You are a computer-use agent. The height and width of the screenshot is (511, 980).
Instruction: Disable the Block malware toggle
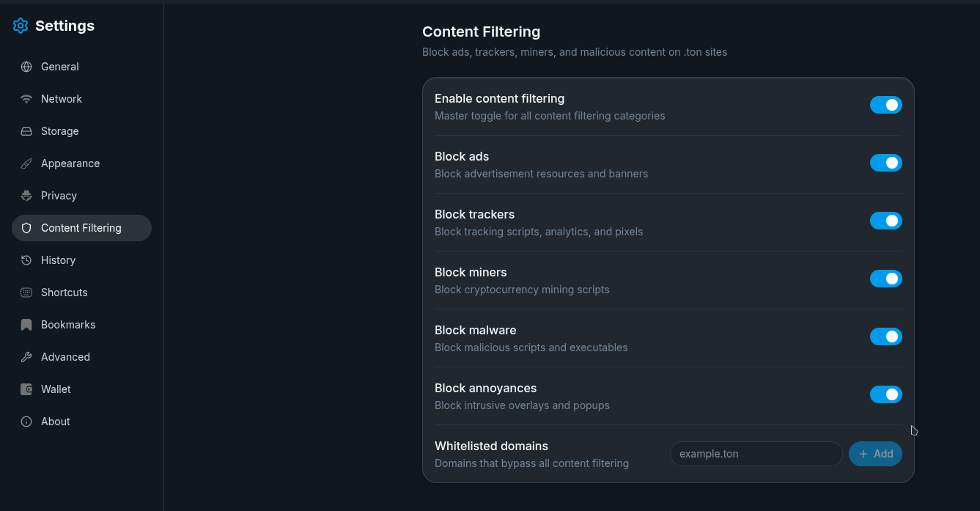coord(885,337)
